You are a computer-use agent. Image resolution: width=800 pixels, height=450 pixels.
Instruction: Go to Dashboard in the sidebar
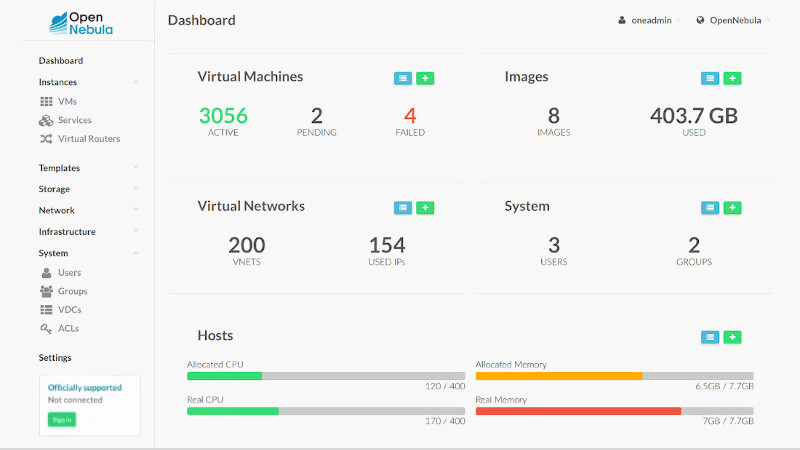pyautogui.click(x=61, y=61)
